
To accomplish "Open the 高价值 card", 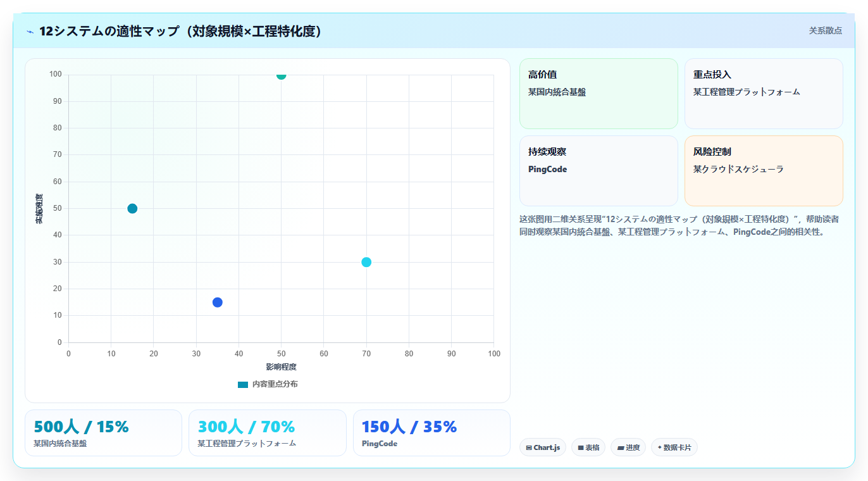I will point(598,94).
